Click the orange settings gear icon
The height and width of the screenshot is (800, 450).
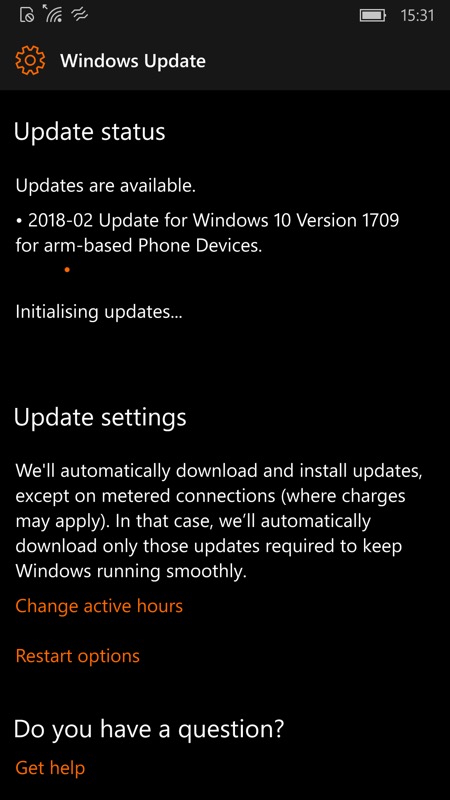[x=30, y=61]
